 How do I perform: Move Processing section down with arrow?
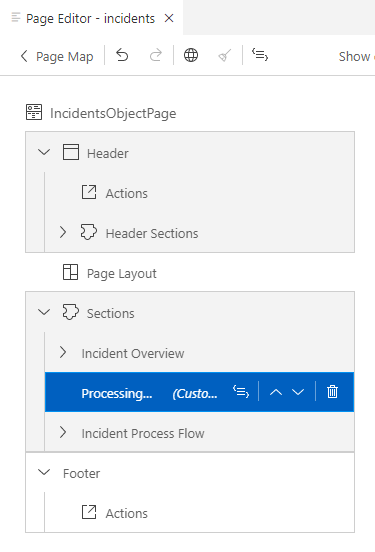[x=298, y=392]
